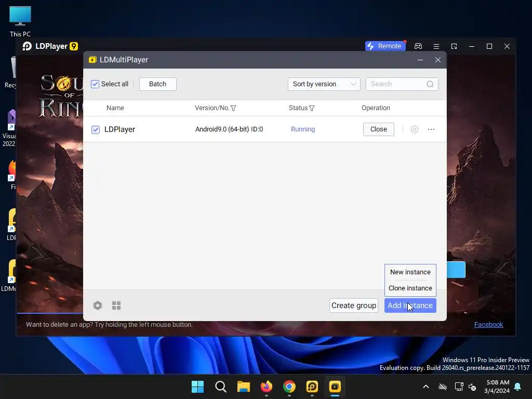Switch to grid view icon in LDMultiPlayer
The height and width of the screenshot is (399, 532).
(116, 305)
